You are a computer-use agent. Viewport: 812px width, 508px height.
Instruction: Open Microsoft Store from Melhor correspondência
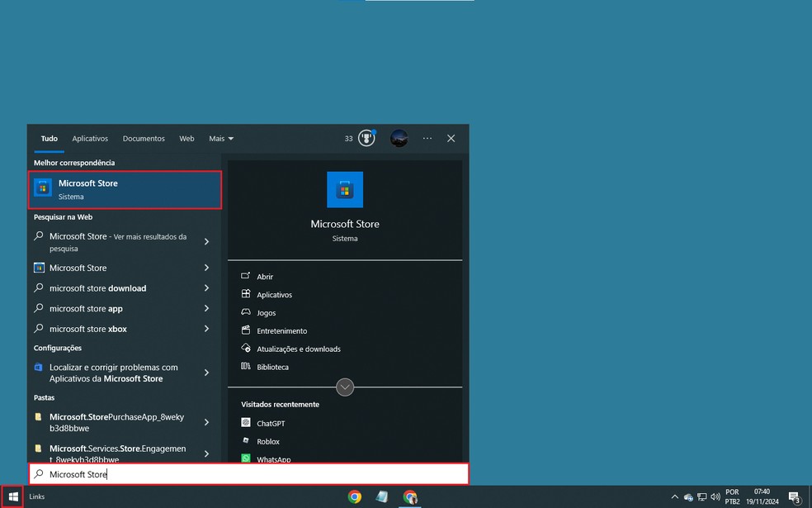click(x=125, y=189)
